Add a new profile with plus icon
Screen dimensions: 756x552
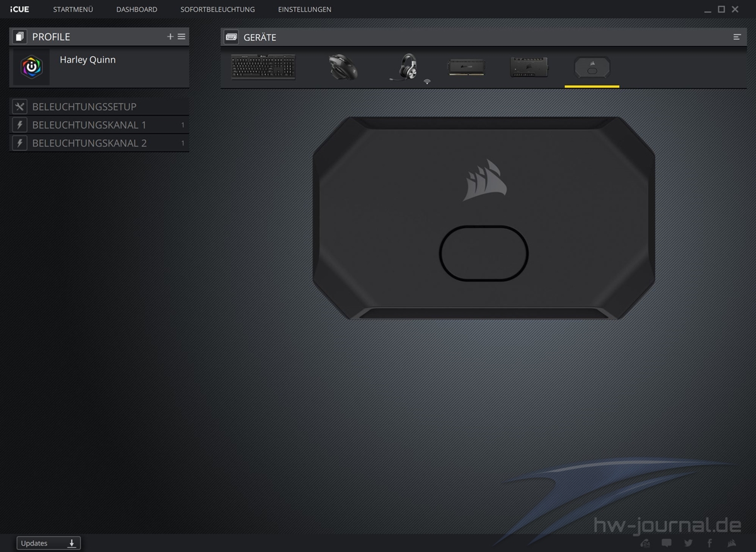170,37
